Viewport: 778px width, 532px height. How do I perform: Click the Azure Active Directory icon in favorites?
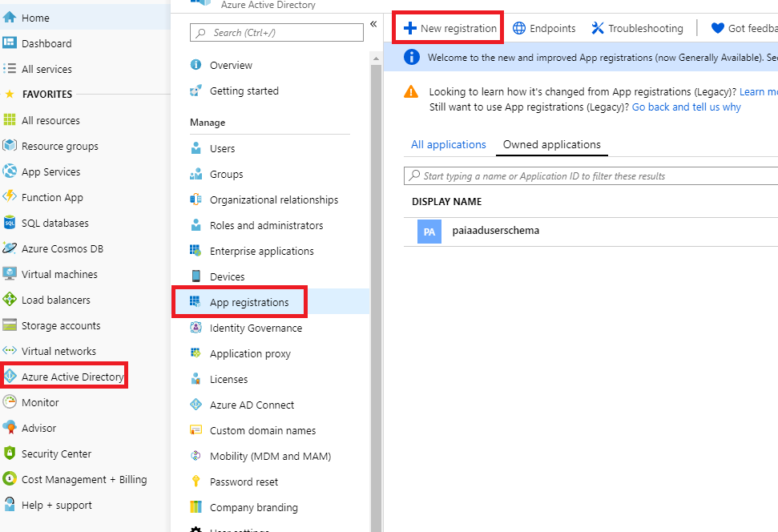point(10,377)
